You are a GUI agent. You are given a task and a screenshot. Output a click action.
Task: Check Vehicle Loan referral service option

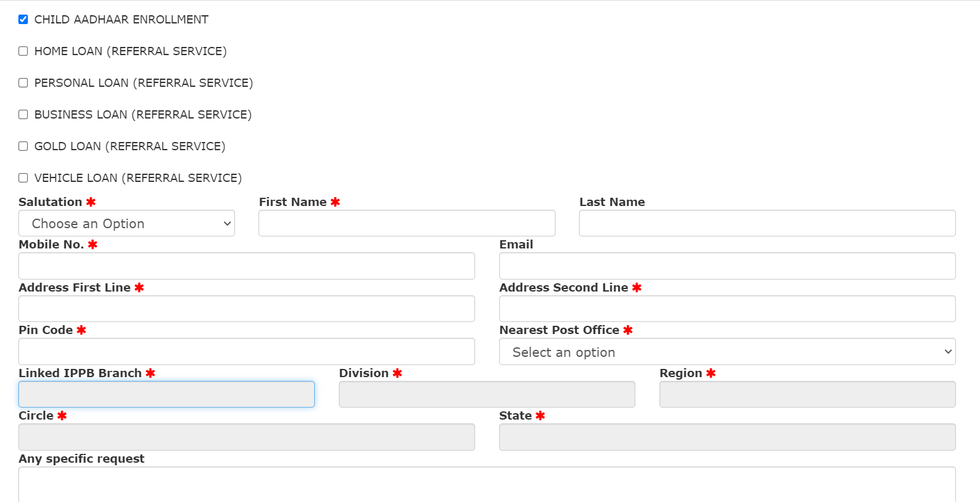tap(23, 178)
